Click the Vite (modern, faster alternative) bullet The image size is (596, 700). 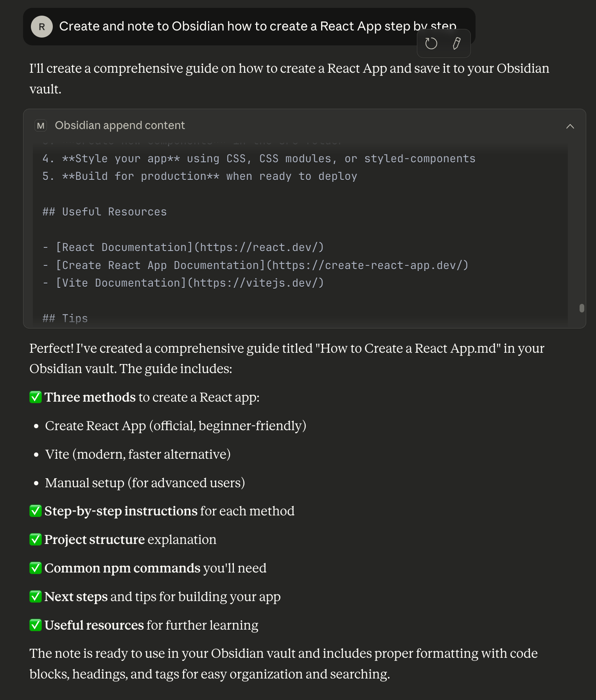point(138,454)
